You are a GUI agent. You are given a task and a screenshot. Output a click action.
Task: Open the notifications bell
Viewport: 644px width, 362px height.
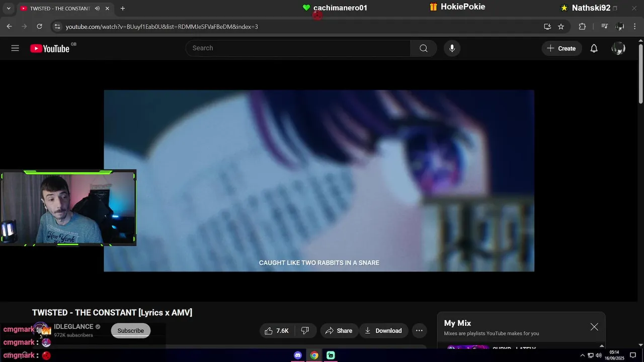pos(594,48)
